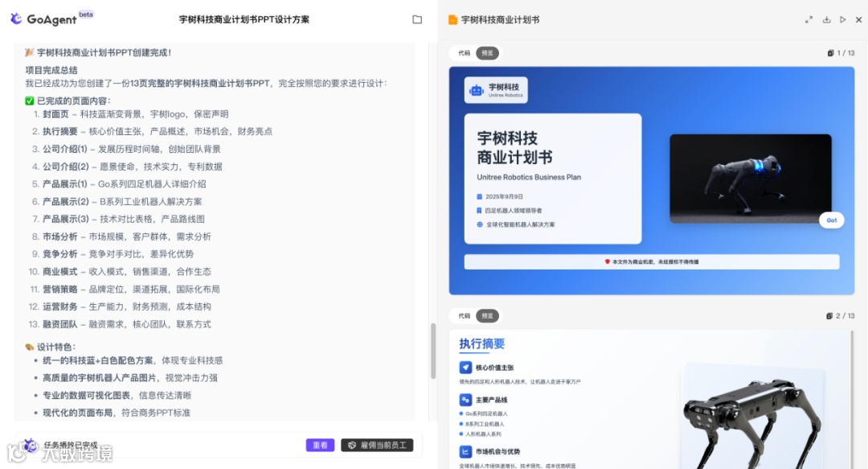Click the 重看 button
The image size is (868, 469).
(320, 445)
